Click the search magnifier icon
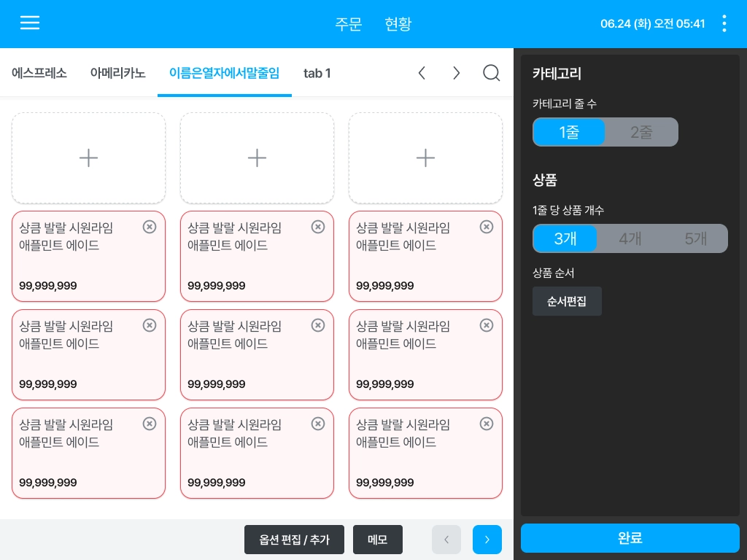Screen dimensions: 747x560 click(491, 73)
